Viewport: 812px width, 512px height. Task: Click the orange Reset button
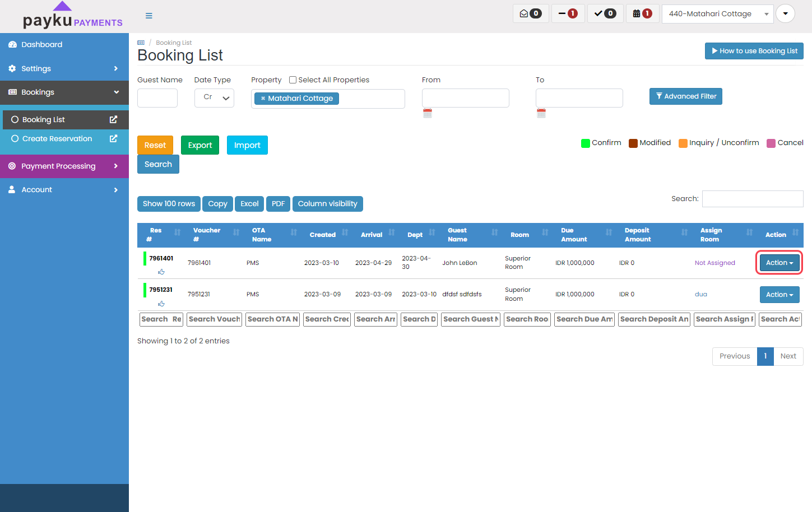point(155,145)
